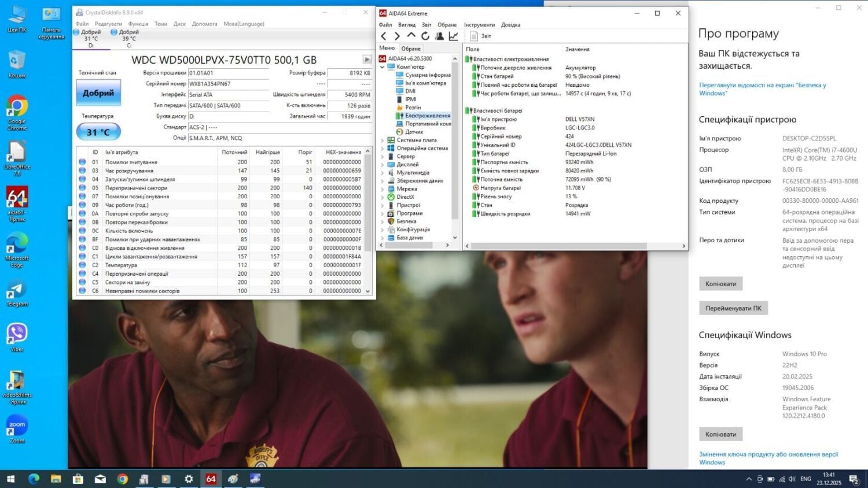868x488 pixels.
Task: Switch to the Обране tab in AIDA64
Action: [x=411, y=49]
